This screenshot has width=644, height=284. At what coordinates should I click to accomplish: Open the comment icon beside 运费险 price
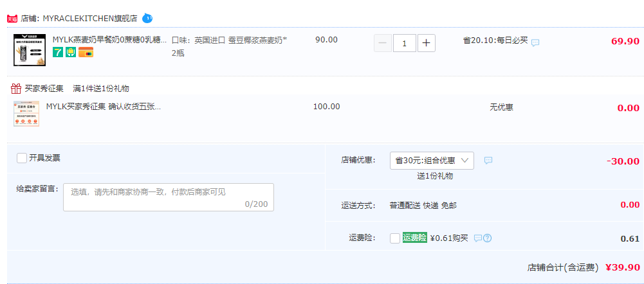point(477,238)
